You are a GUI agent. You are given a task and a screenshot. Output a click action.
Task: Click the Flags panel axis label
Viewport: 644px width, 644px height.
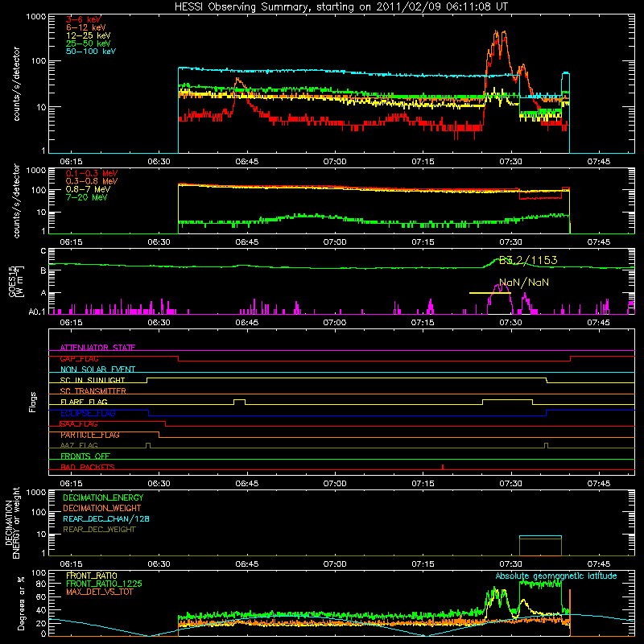click(x=32, y=402)
